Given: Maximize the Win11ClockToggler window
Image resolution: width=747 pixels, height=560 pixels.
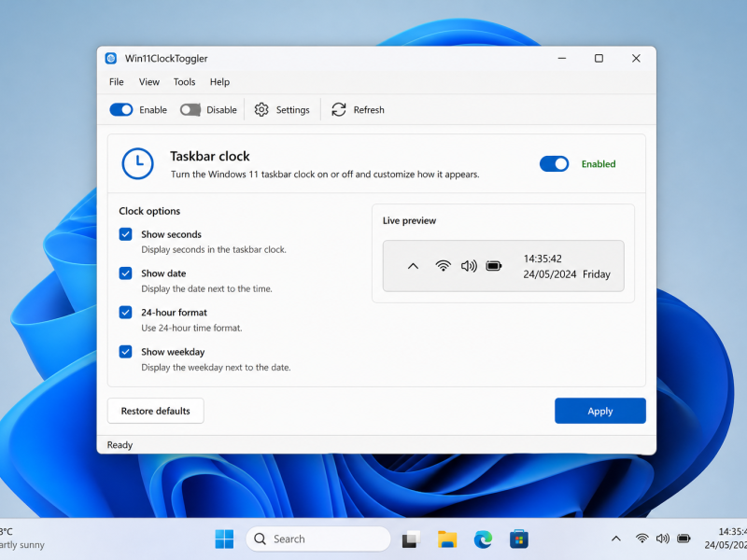Looking at the screenshot, I should (599, 58).
